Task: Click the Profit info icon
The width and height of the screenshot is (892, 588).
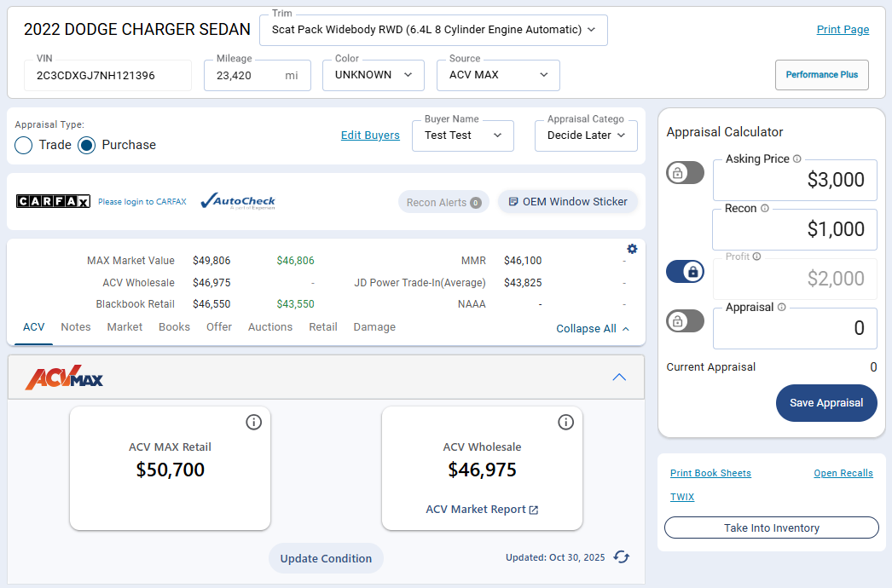Action: pos(756,257)
